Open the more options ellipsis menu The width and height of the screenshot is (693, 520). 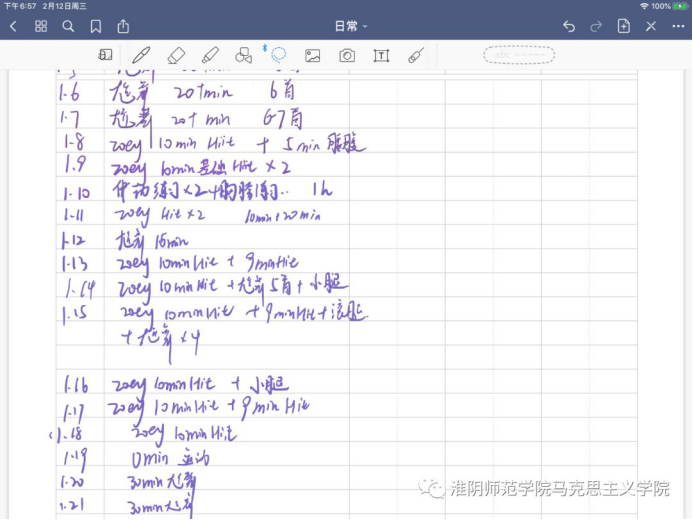[x=678, y=26]
